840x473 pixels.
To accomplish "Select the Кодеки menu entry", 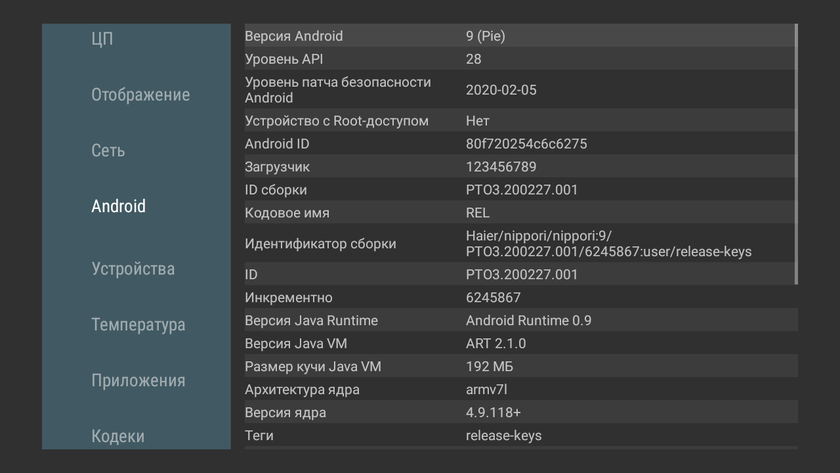I will click(118, 436).
